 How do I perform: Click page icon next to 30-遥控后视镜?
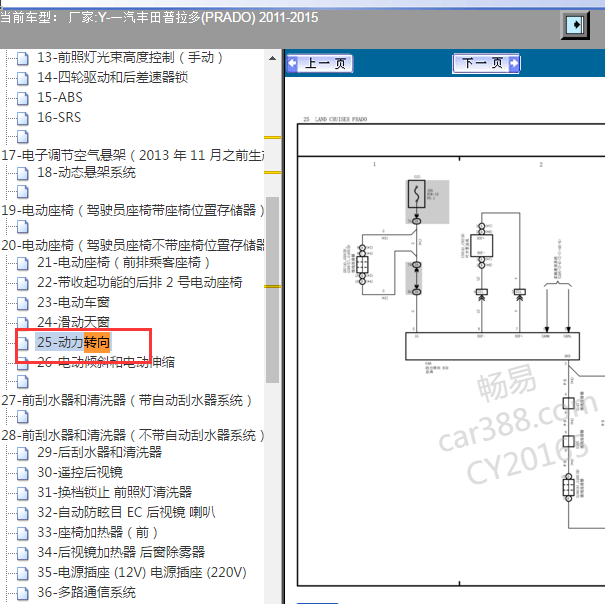(23, 473)
